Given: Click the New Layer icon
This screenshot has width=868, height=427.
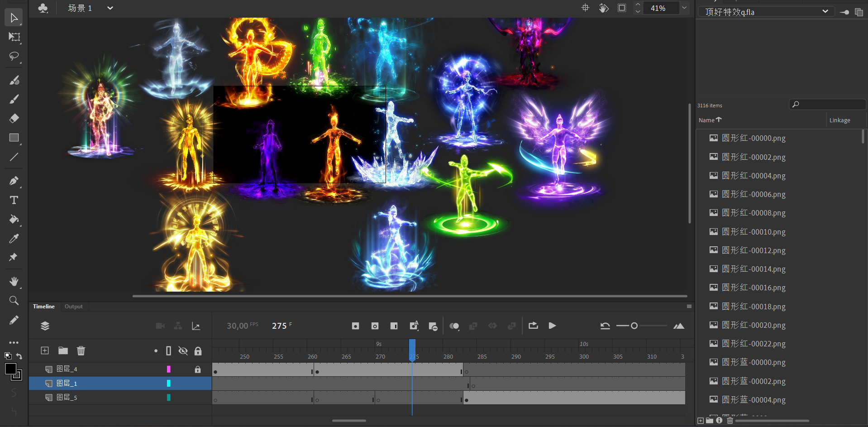Looking at the screenshot, I should tap(45, 350).
